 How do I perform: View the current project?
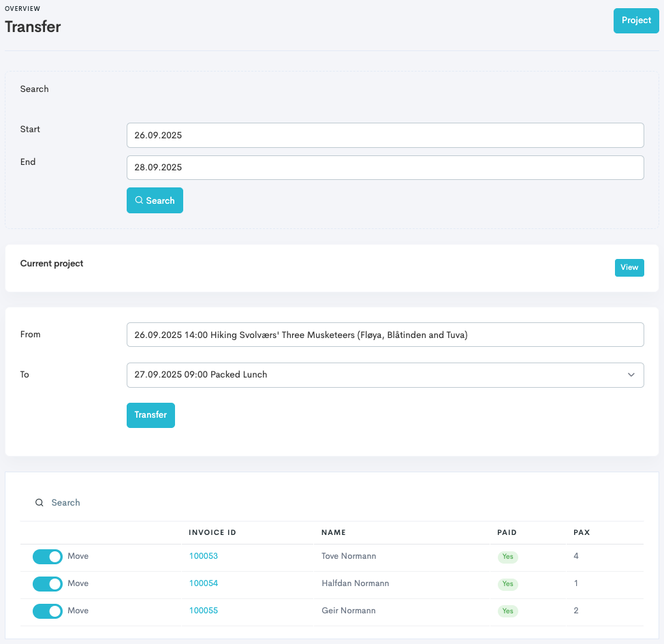click(x=629, y=268)
